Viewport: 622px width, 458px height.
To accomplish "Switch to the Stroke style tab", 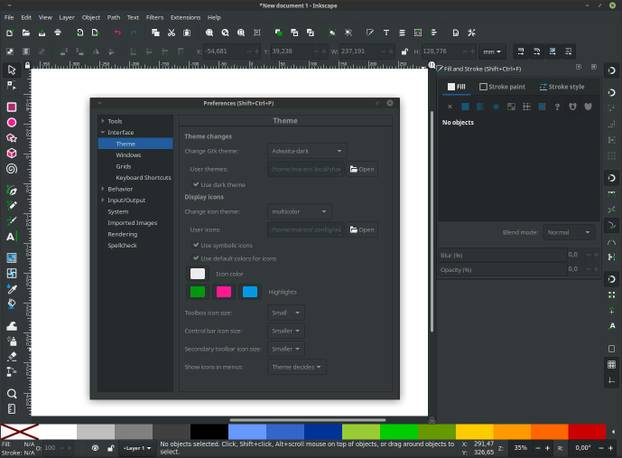I will click(563, 87).
